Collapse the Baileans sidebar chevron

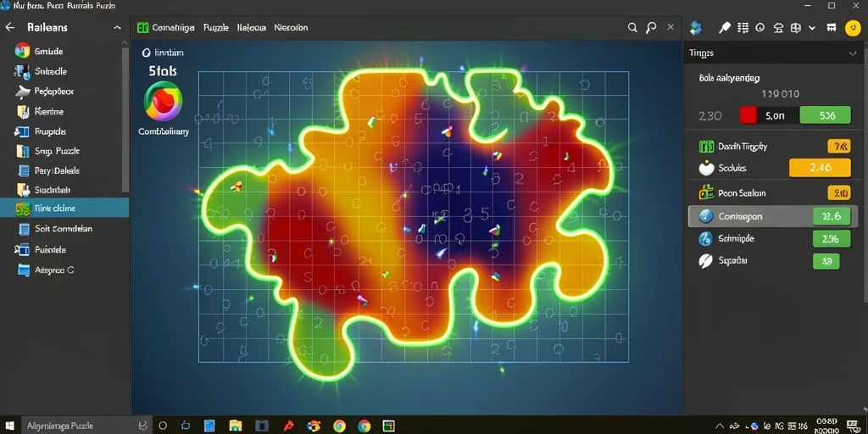tap(117, 27)
